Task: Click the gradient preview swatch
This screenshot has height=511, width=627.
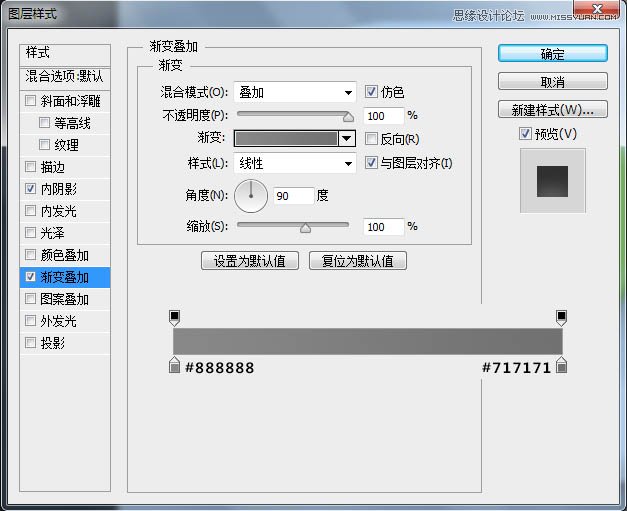Action: pyautogui.click(x=286, y=139)
